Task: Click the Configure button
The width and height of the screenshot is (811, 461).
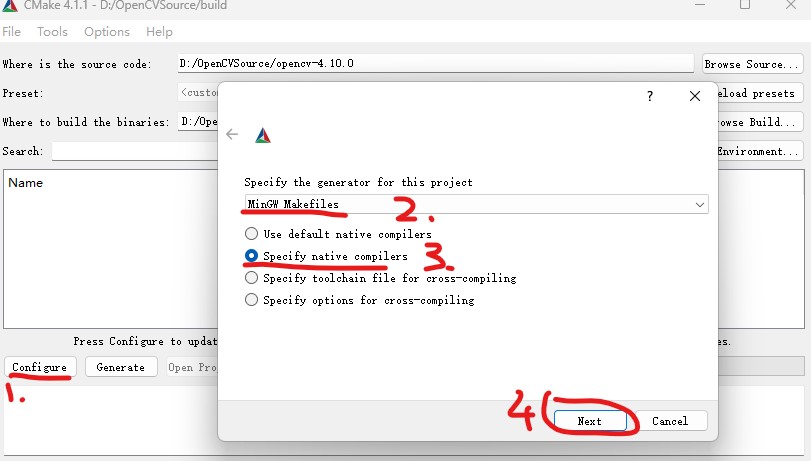Action: (x=40, y=367)
